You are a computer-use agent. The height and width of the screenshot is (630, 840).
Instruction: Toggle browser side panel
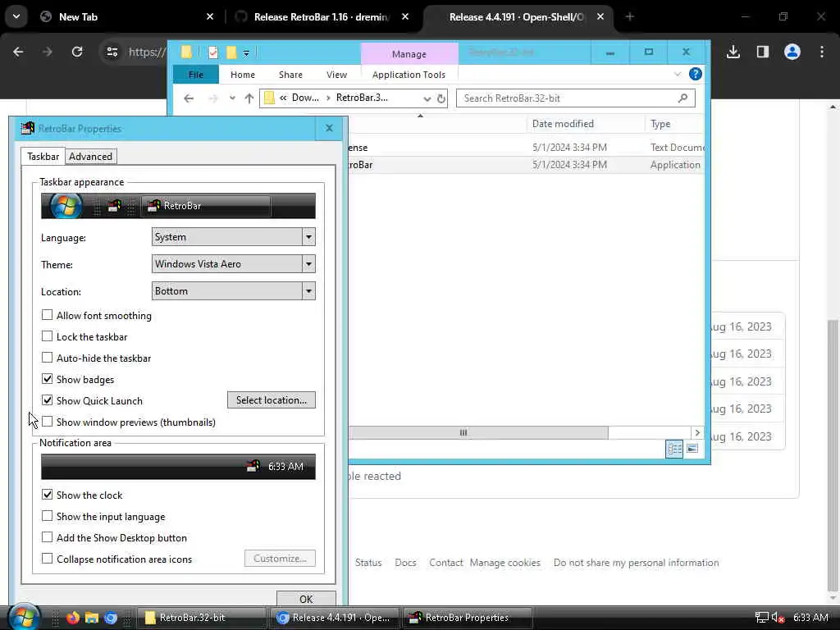tap(763, 52)
